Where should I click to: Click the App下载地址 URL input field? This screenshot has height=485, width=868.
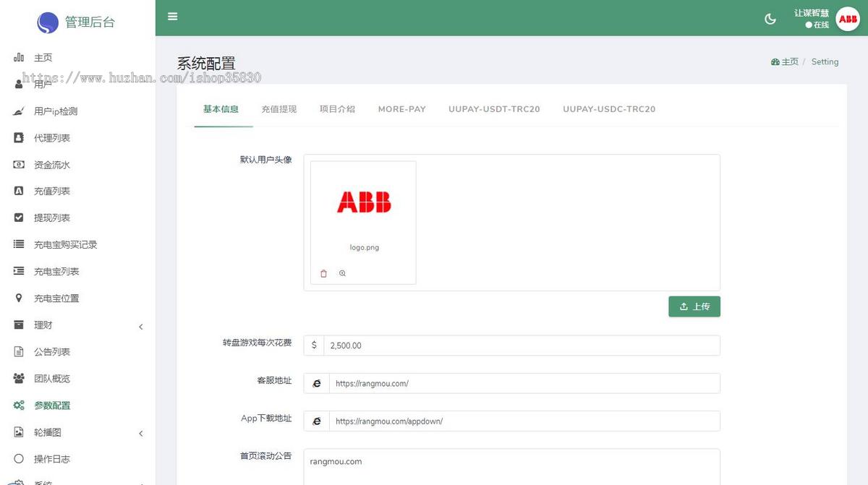pyautogui.click(x=524, y=421)
